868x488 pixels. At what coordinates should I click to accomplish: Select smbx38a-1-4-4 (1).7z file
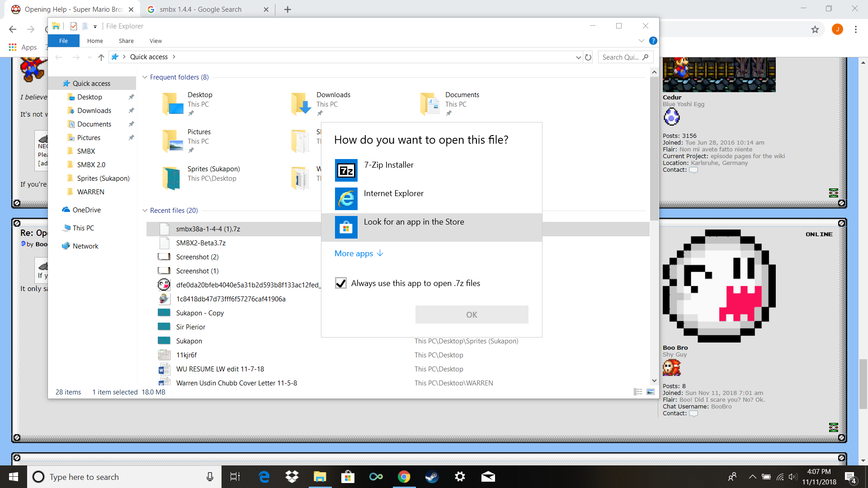pos(208,229)
